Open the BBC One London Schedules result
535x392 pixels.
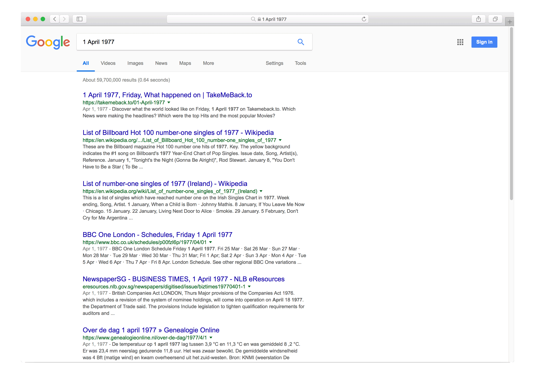[157, 234]
